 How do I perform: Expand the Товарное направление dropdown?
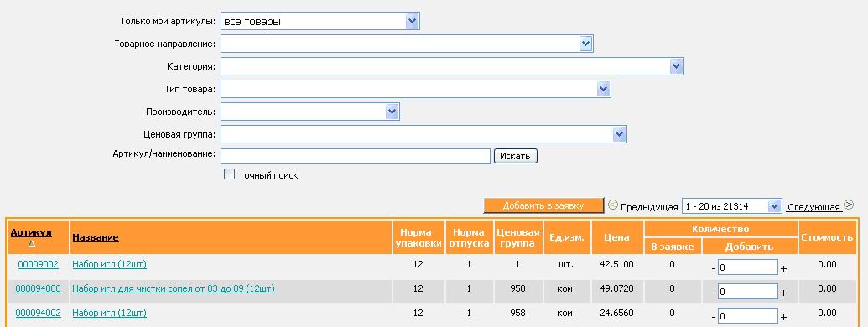coord(407,44)
